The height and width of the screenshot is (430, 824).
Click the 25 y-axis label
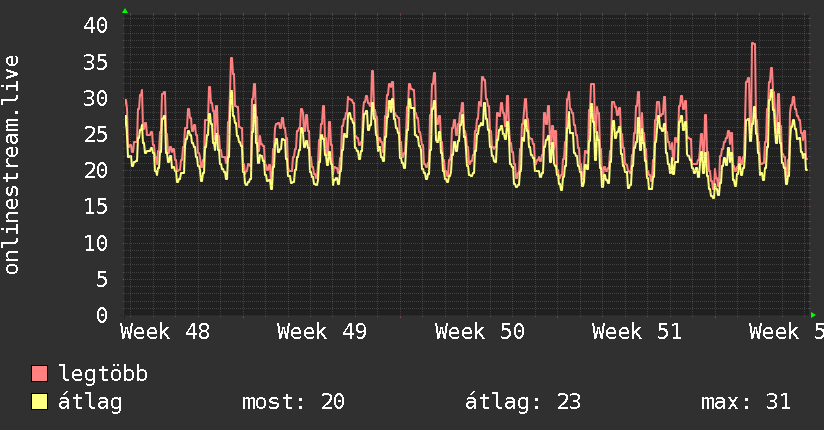96,135
